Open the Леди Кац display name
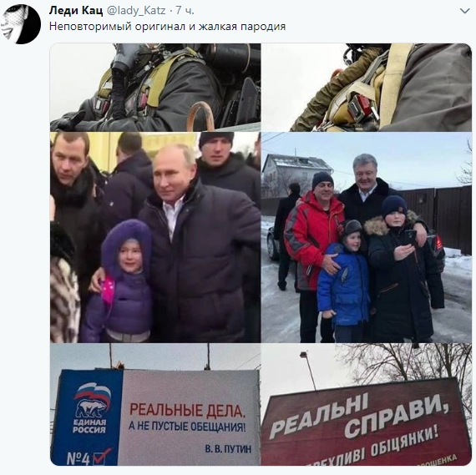Viewport: 476px width, 475px height. click(76, 11)
